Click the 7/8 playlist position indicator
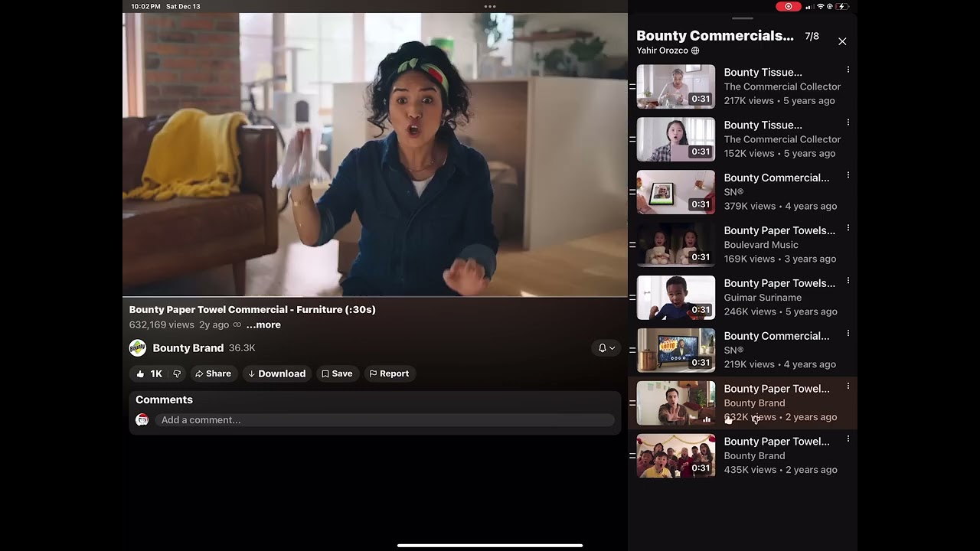The height and width of the screenshot is (551, 980). coord(812,36)
